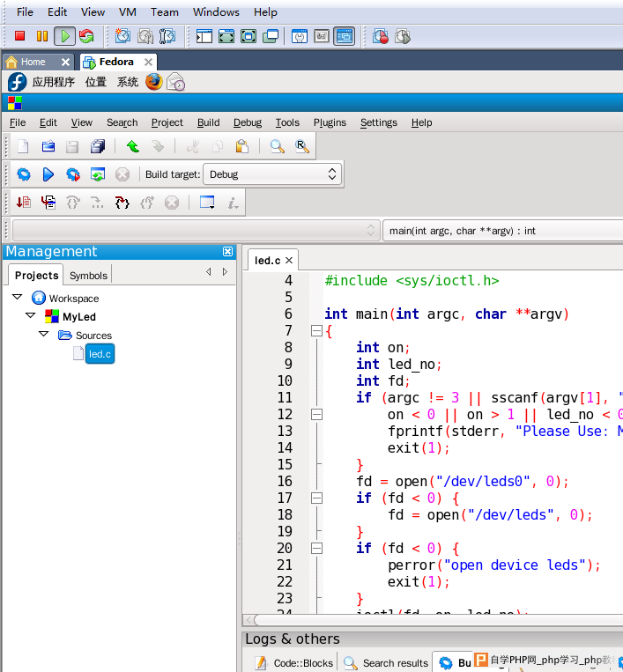Screen dimensions: 623x672
Task: Launch Firefox from Fedora panel
Action: pyautogui.click(x=154, y=82)
